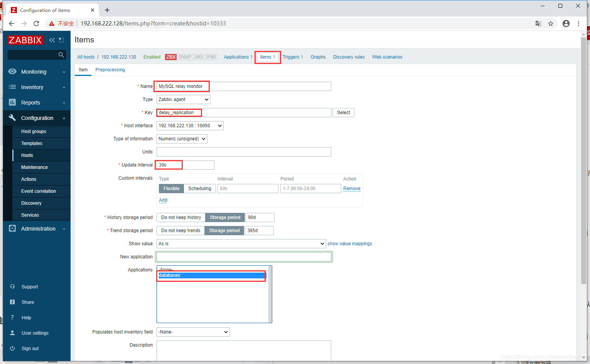Screen dimensions: 590x364
Task: Click the Name input field
Action: click(x=244, y=86)
